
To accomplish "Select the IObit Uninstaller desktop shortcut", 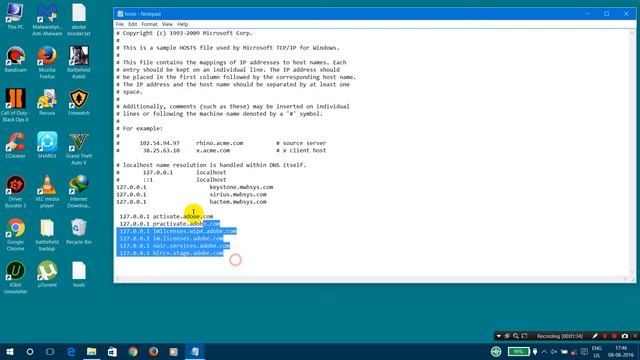I will point(16,278).
